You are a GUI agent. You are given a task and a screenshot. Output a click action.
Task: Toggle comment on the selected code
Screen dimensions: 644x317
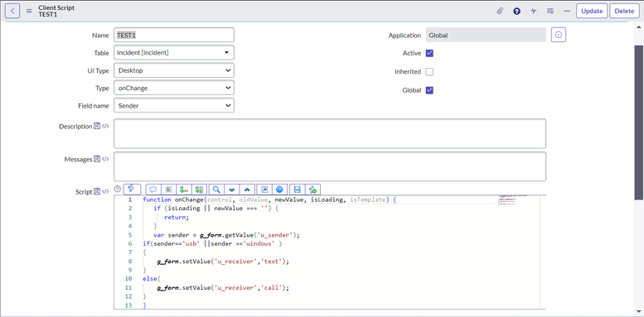click(x=153, y=190)
